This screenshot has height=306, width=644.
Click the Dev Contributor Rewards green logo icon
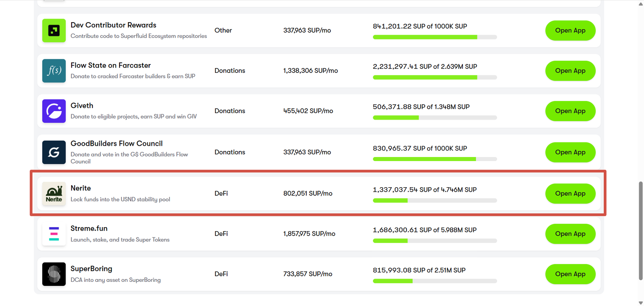54,31
